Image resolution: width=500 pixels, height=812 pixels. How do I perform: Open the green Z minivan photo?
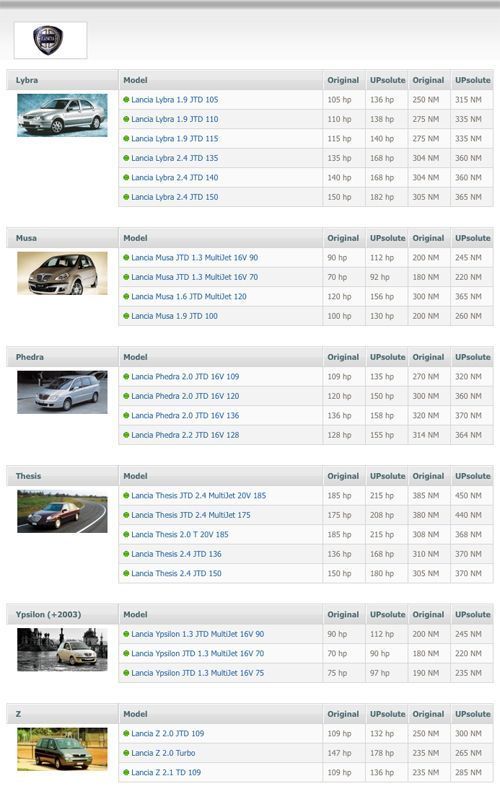click(x=62, y=749)
